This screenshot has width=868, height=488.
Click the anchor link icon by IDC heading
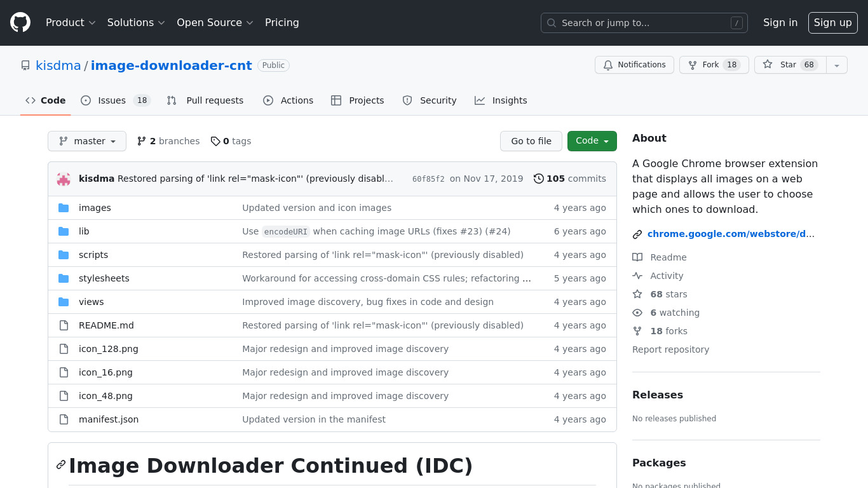click(x=61, y=465)
